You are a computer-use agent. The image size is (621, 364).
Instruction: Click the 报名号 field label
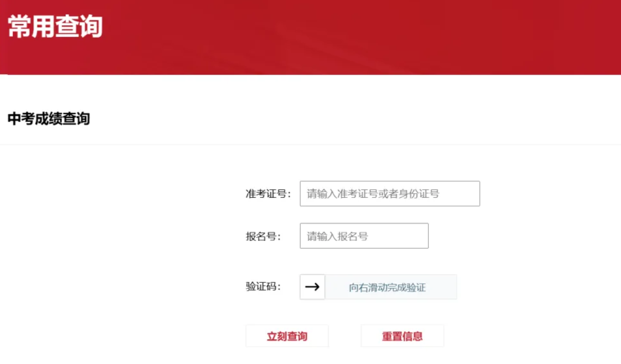coord(263,236)
